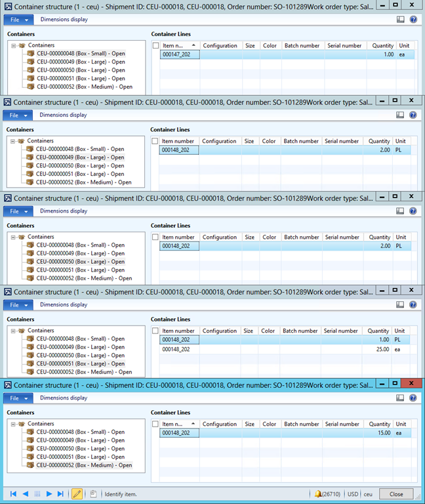Open Dimensions display in the bottom window
425x504 pixels.
(x=64, y=398)
